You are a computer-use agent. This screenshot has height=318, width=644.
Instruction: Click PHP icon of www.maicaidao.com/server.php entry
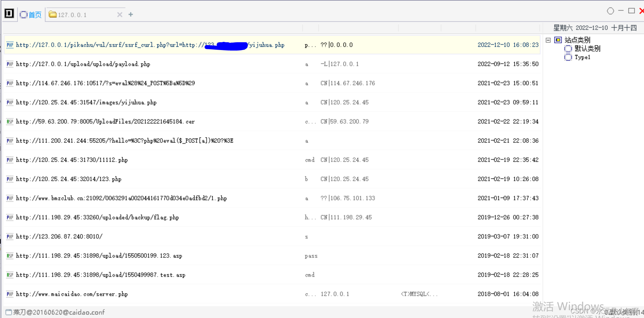pos(10,294)
